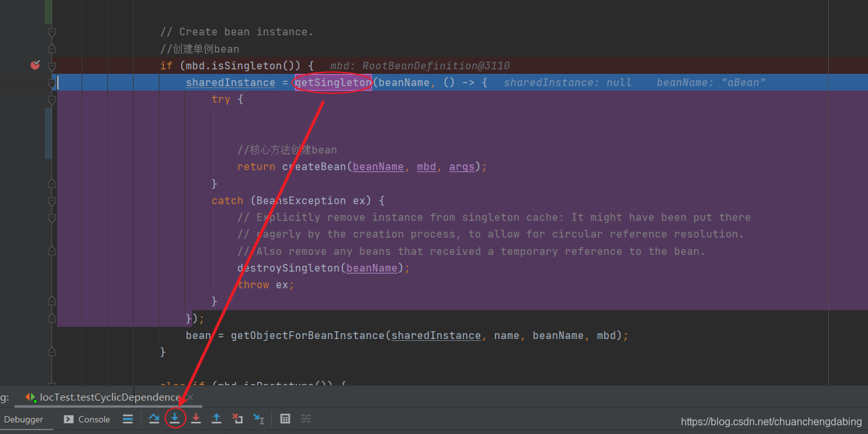Close the IocTest.testCyclicDependence session tab

tap(190, 397)
